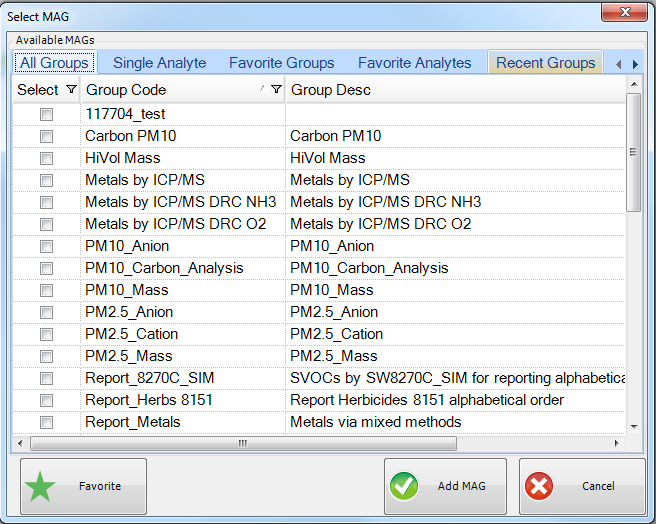
Task: Tick the HiVol Mass row checkbox
Action: coord(46,158)
